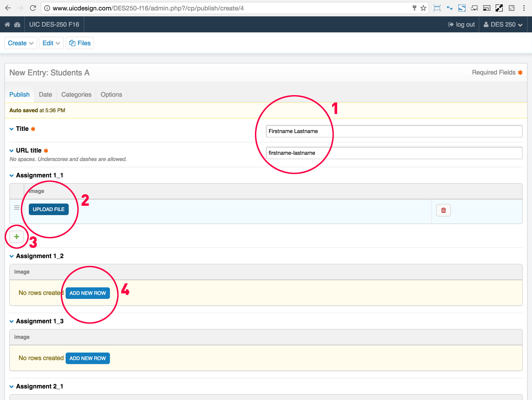Click the URL title input field

[394, 153]
